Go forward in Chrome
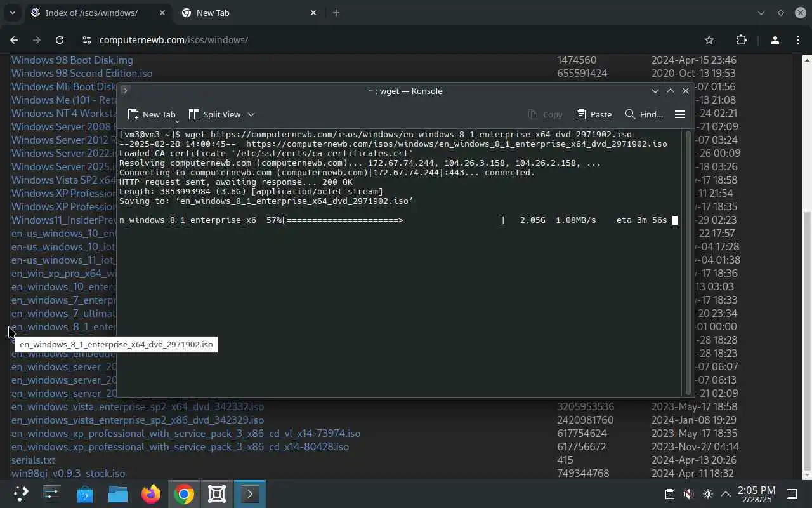Screen dimensions: 812x508 click(37, 40)
